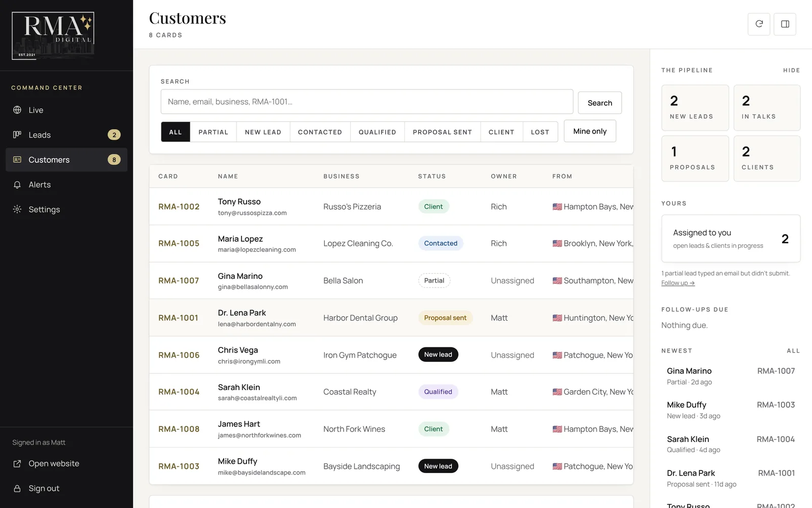Click the Open website external-link icon

pos(17,463)
